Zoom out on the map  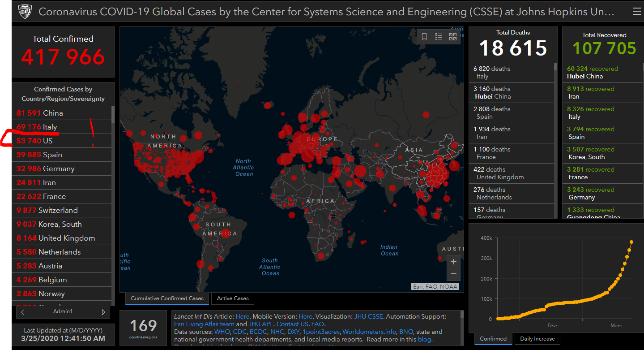pos(453,274)
